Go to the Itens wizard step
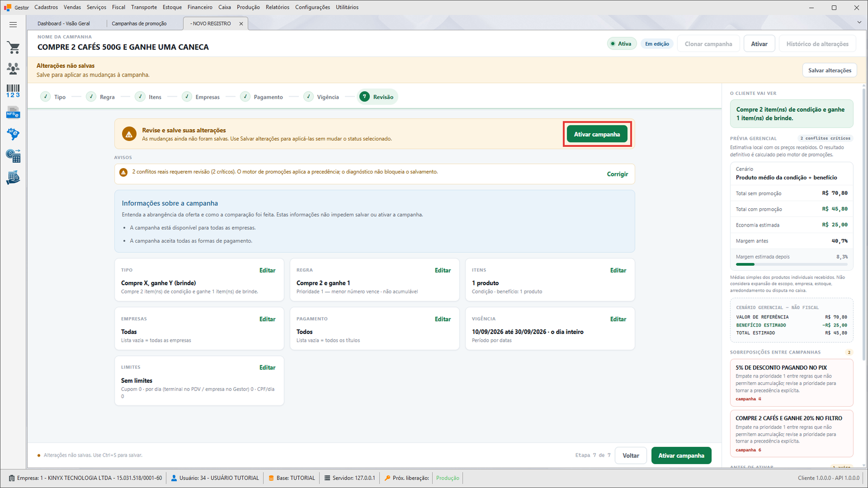Viewport: 868px width, 488px height. (149, 97)
